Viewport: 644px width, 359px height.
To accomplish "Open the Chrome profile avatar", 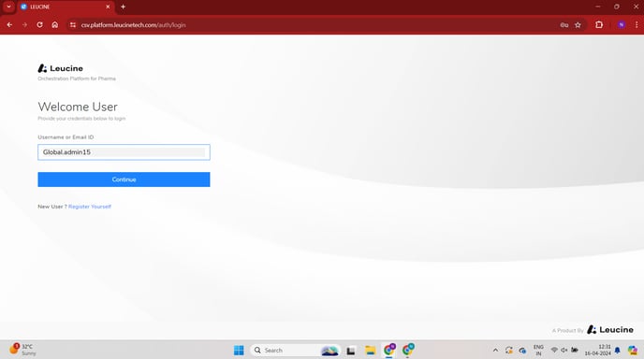I will (621, 25).
